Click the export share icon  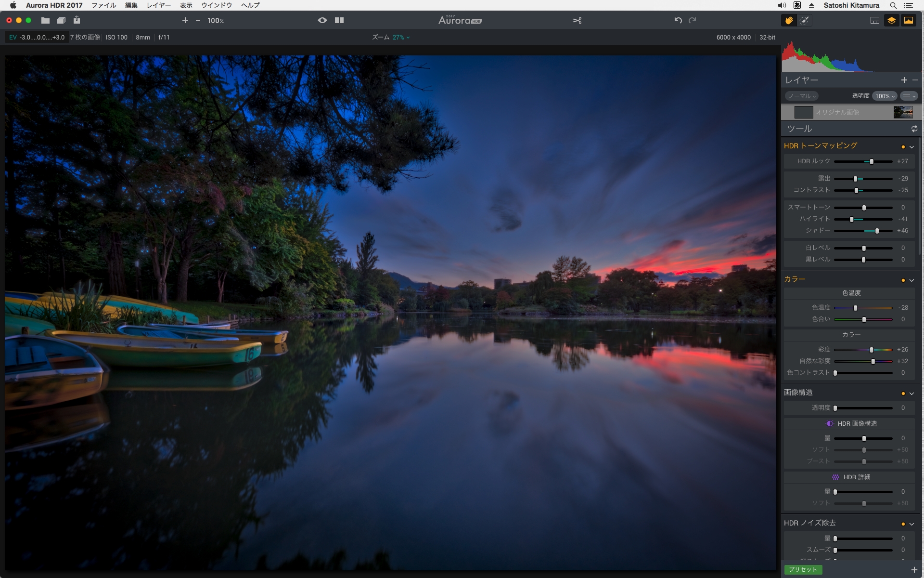(77, 20)
